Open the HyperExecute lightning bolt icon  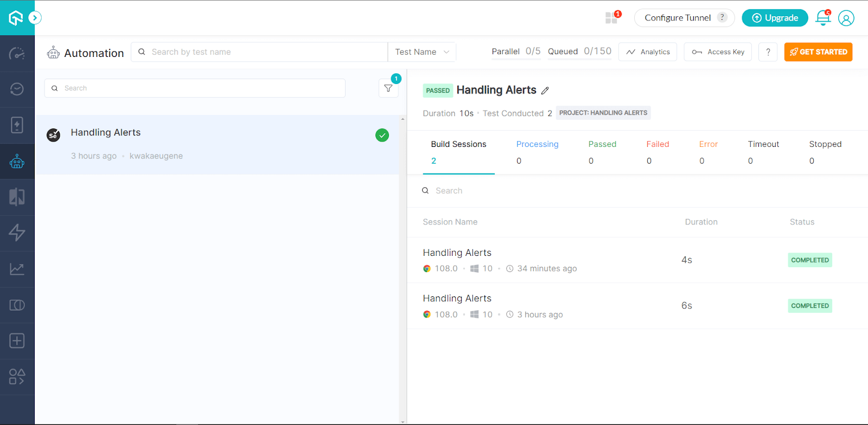[17, 233]
